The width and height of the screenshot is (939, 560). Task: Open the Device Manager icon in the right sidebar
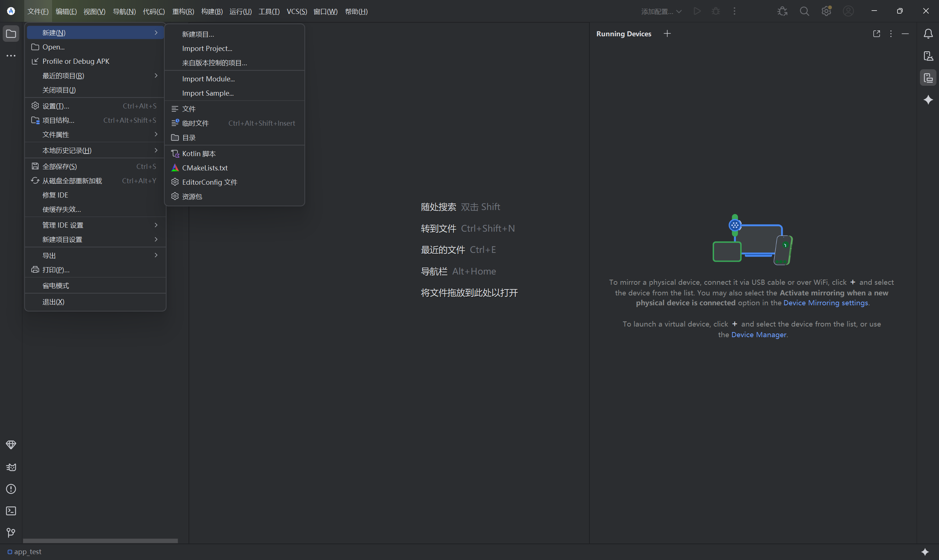point(928,56)
